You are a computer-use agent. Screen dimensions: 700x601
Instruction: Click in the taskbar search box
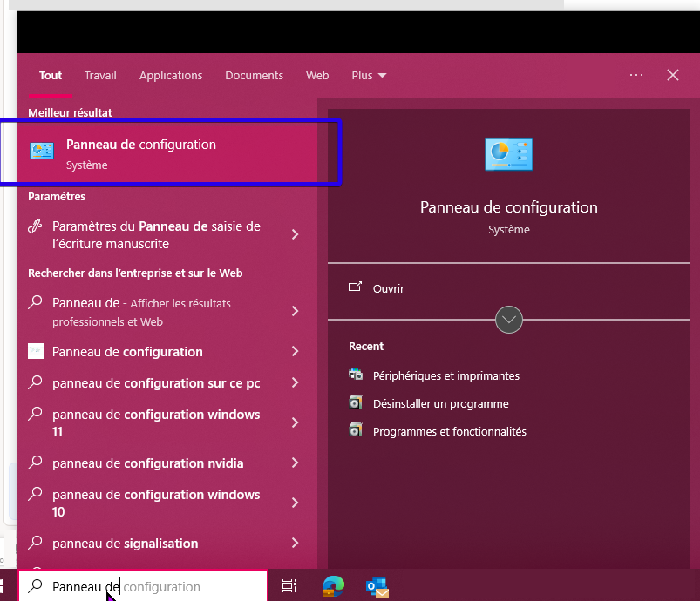tap(143, 586)
